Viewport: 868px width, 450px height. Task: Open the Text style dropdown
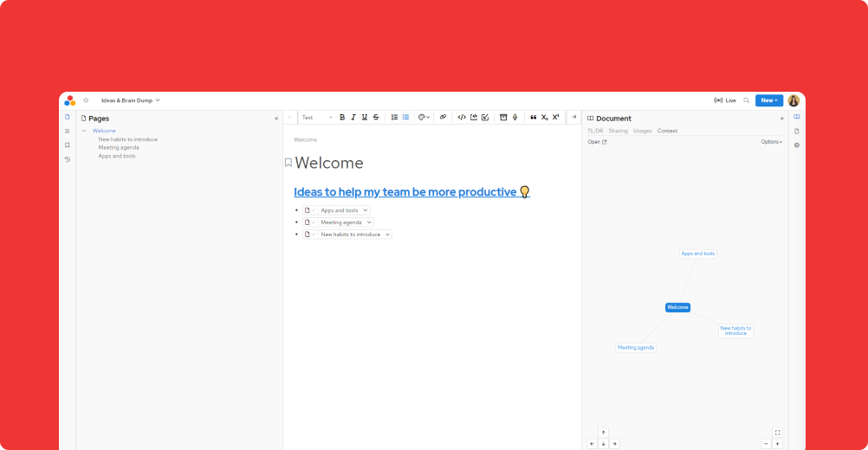(x=316, y=117)
